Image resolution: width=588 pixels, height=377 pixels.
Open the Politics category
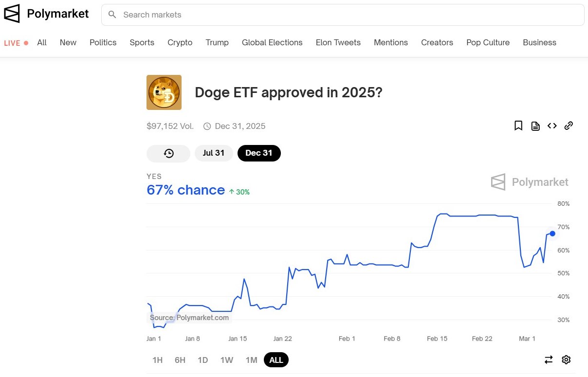(103, 42)
